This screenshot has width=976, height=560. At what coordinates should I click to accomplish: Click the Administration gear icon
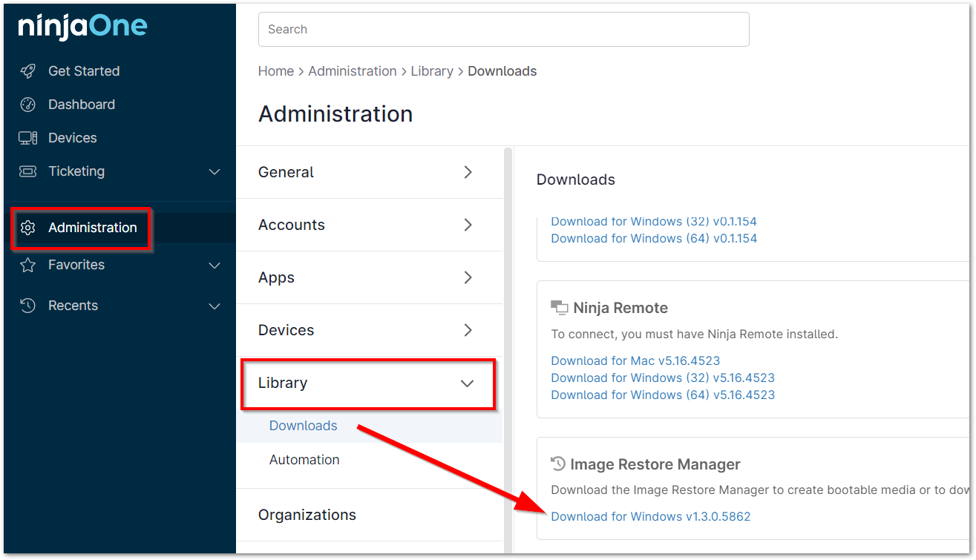pos(28,228)
